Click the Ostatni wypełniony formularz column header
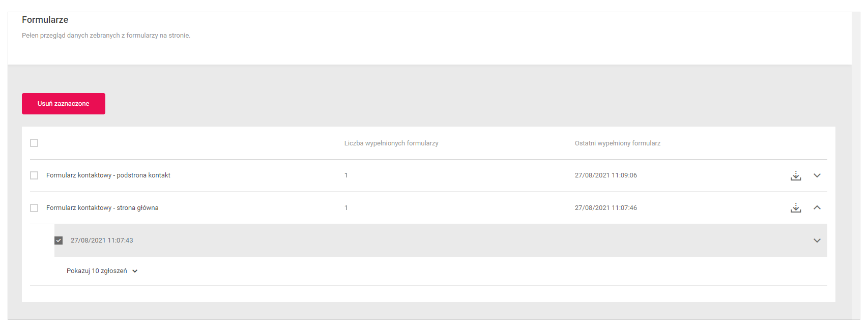Viewport: 868px width, 331px height. [618, 143]
